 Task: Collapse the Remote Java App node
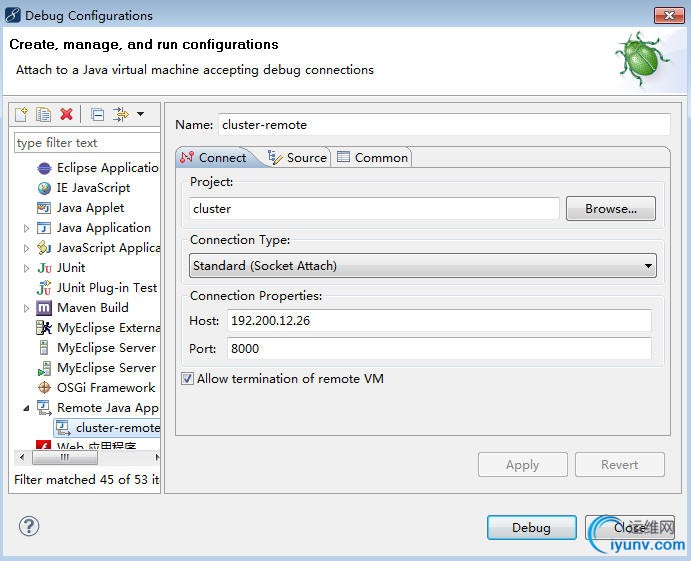[x=26, y=409]
